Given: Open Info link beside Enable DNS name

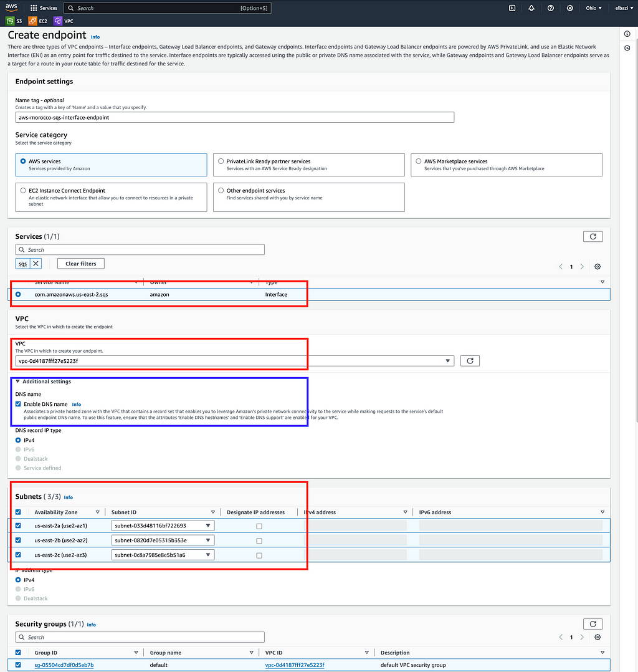Looking at the screenshot, I should (76, 404).
